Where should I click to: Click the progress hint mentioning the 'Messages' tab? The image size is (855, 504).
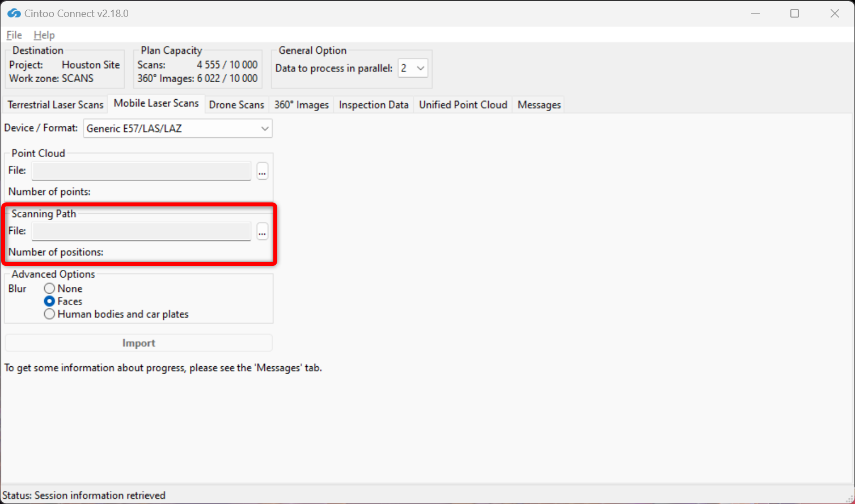pos(163,368)
